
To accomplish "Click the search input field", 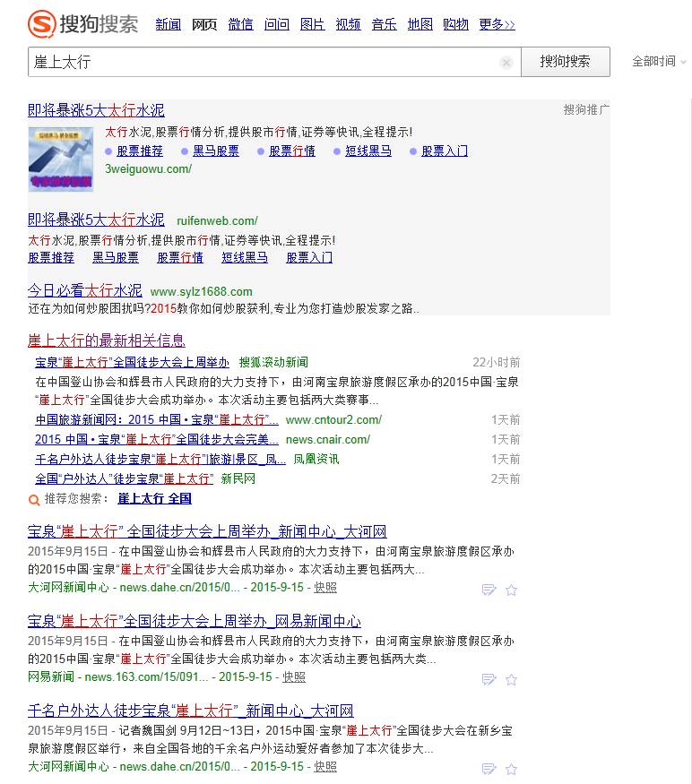I will pyautogui.click(x=274, y=62).
